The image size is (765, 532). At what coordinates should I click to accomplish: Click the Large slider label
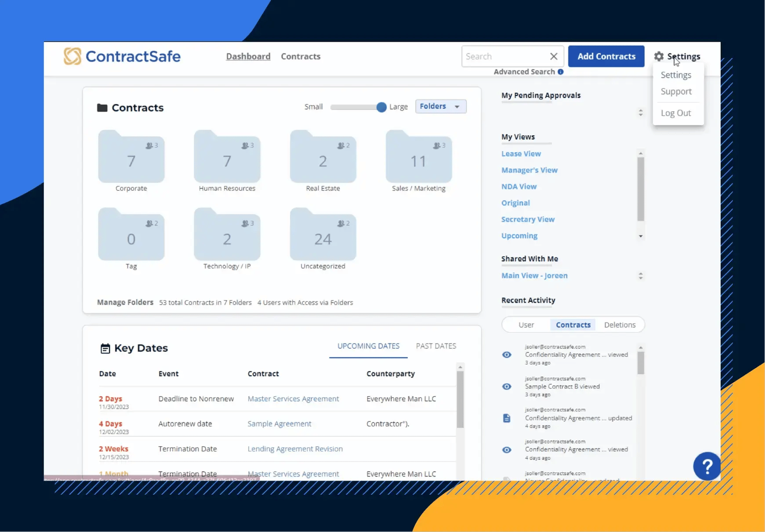(x=399, y=107)
